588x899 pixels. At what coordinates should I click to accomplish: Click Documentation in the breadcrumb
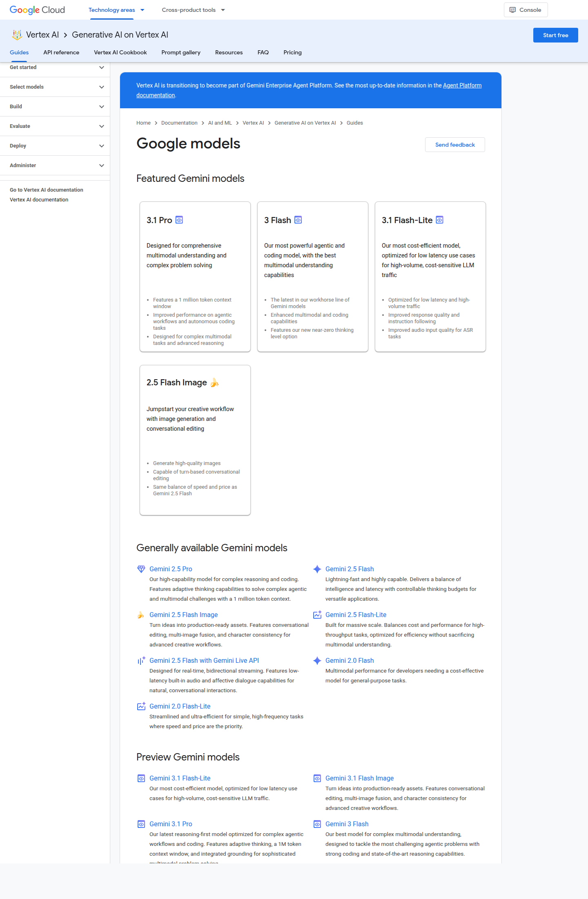click(179, 123)
